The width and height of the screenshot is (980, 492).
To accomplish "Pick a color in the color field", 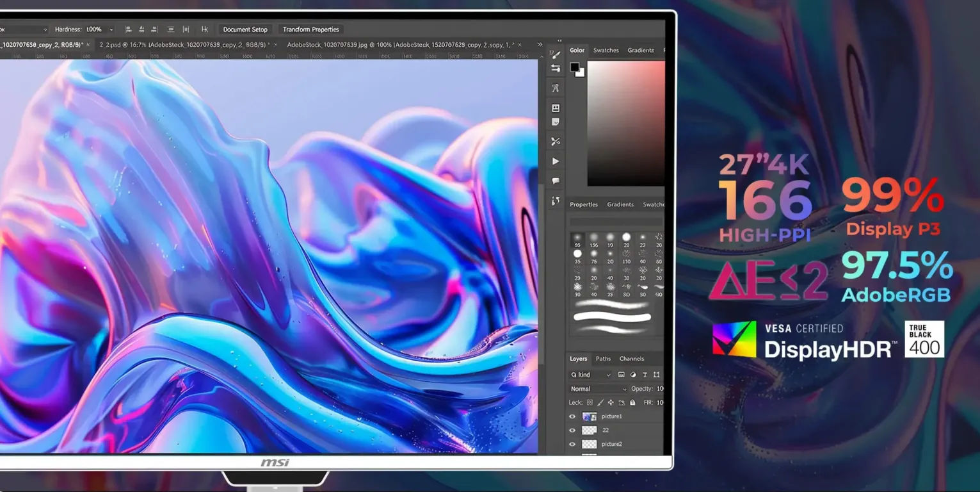I will 626,123.
